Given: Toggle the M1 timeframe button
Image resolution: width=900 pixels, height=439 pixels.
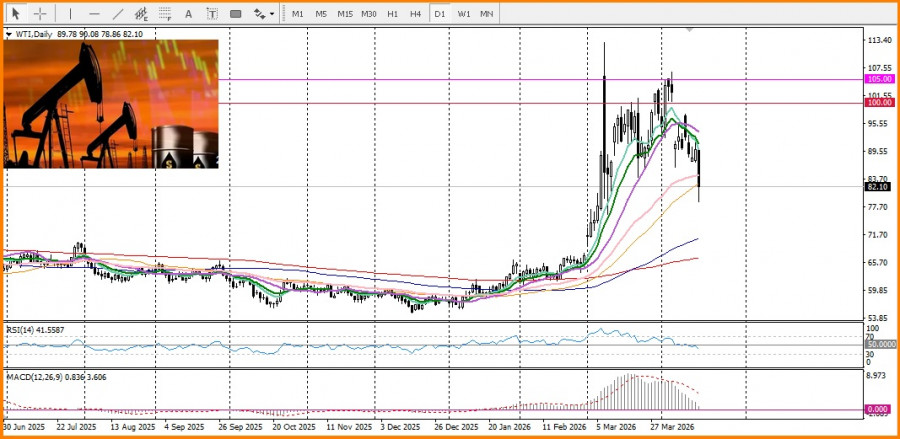Looking at the screenshot, I should [297, 14].
